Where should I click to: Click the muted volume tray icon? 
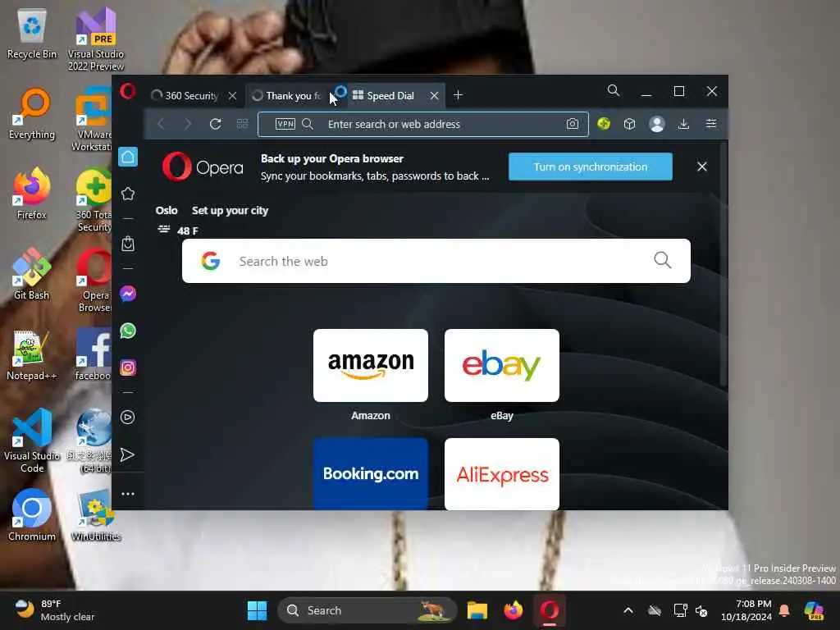coord(701,610)
